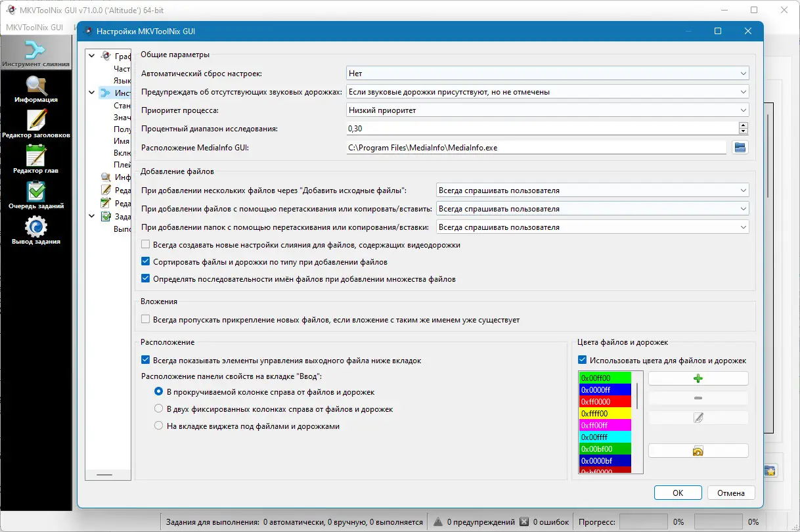Browse for the MediaInfo executable location

740,148
